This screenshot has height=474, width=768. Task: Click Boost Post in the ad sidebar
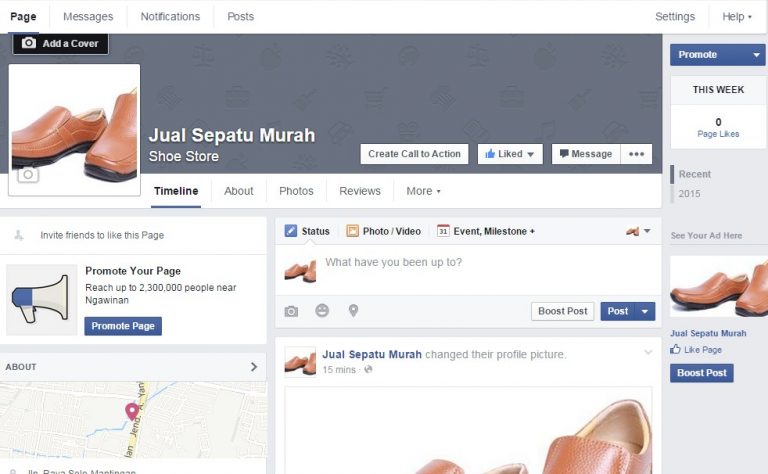[702, 373]
